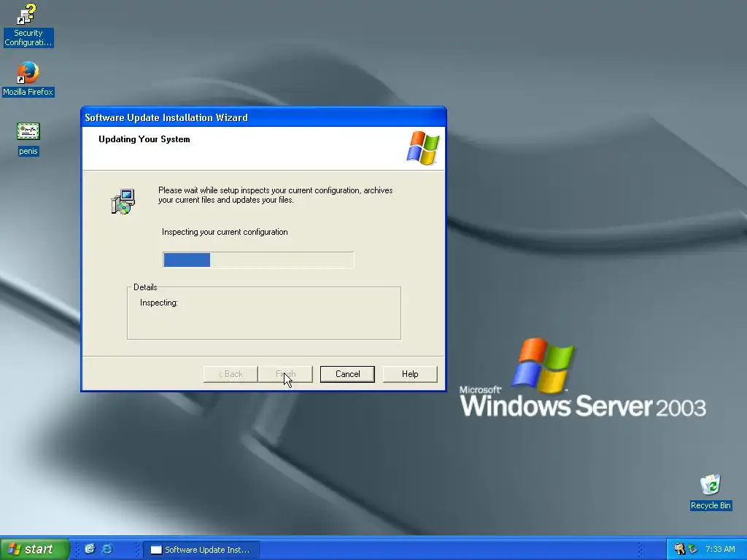
Task: Click the 'Updating Your System' heading
Action: (x=144, y=139)
